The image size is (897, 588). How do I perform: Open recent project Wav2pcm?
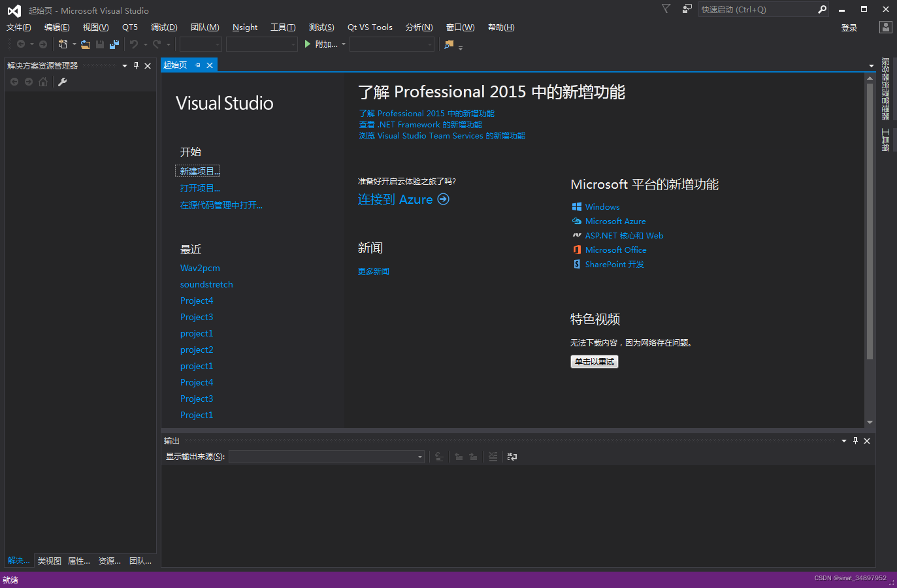(200, 268)
